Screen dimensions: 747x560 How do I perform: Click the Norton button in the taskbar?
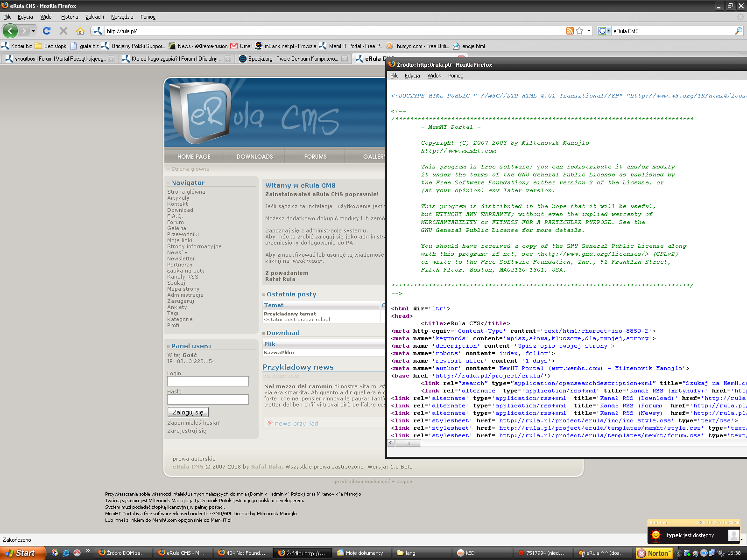coord(654,553)
